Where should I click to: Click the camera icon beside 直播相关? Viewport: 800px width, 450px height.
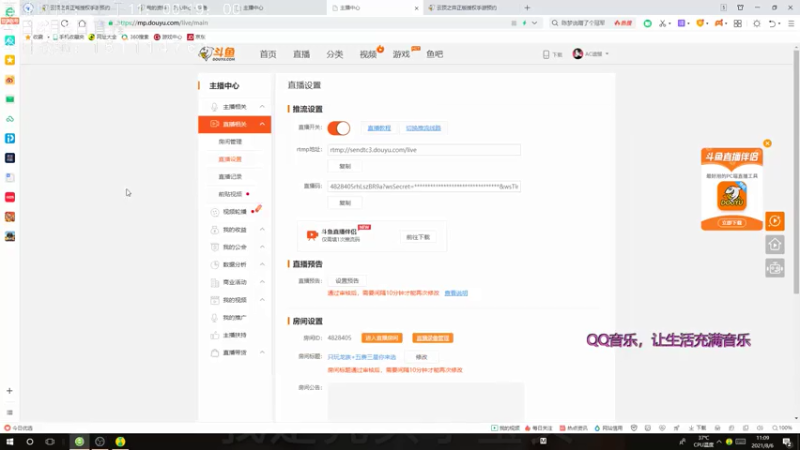(x=214, y=124)
